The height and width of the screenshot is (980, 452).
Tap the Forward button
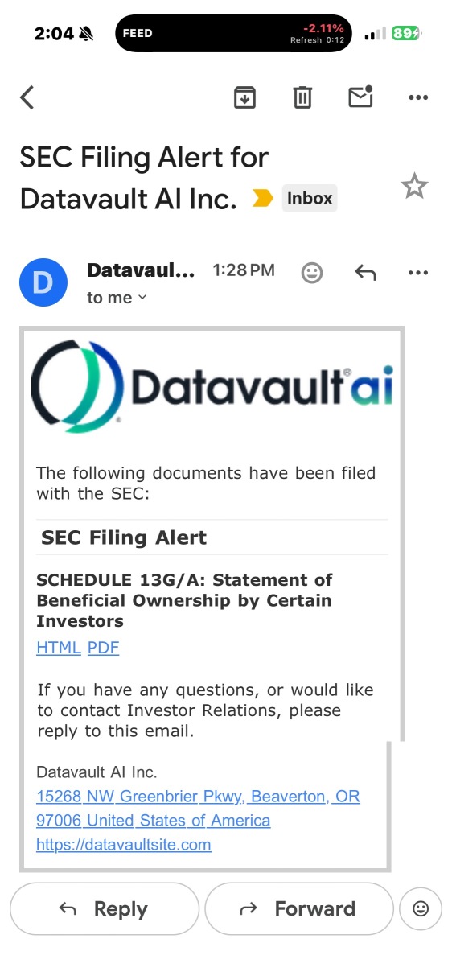coord(299,908)
